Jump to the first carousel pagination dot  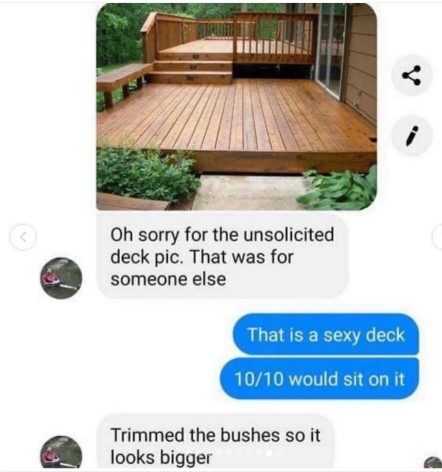218,453
